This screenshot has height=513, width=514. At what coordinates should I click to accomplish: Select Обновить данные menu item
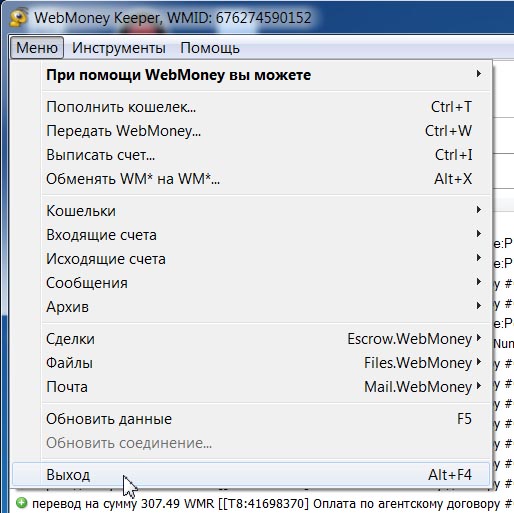pos(251,419)
